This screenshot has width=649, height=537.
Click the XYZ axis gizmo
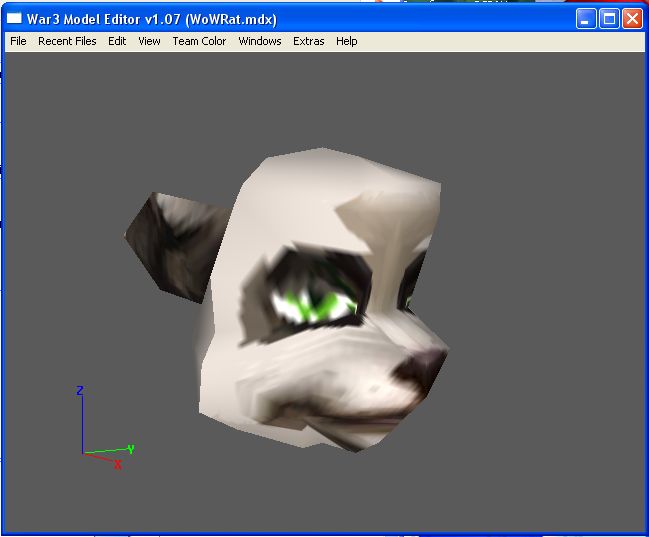pos(106,428)
